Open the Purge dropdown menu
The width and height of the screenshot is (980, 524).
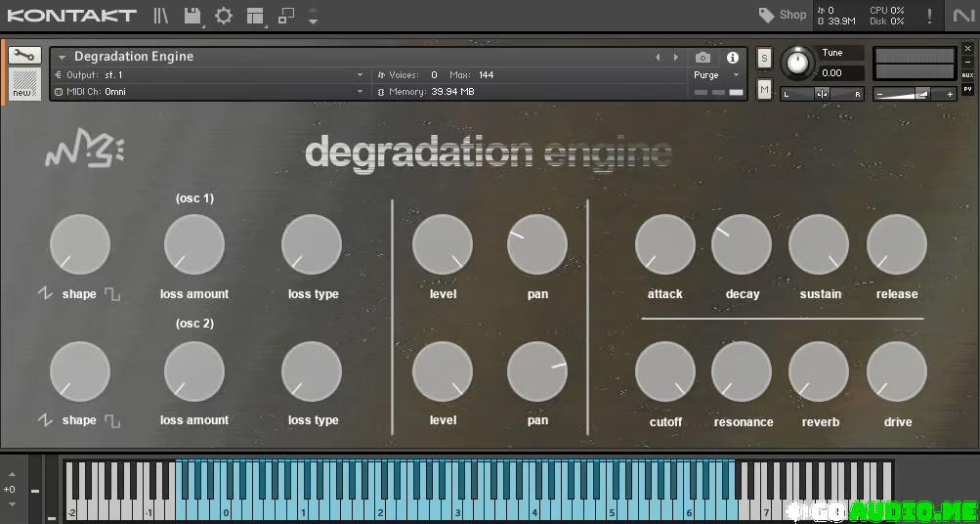click(x=717, y=75)
